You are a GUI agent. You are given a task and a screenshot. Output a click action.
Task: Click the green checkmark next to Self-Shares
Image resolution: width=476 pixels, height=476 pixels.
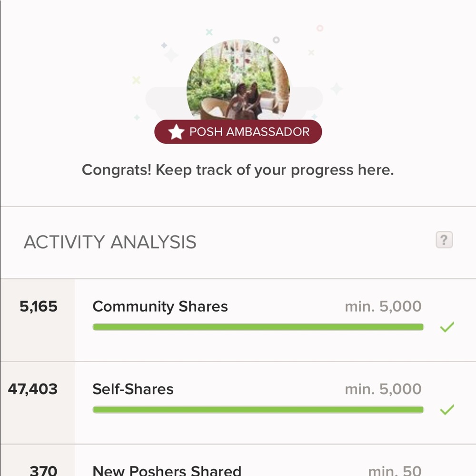pos(447,409)
